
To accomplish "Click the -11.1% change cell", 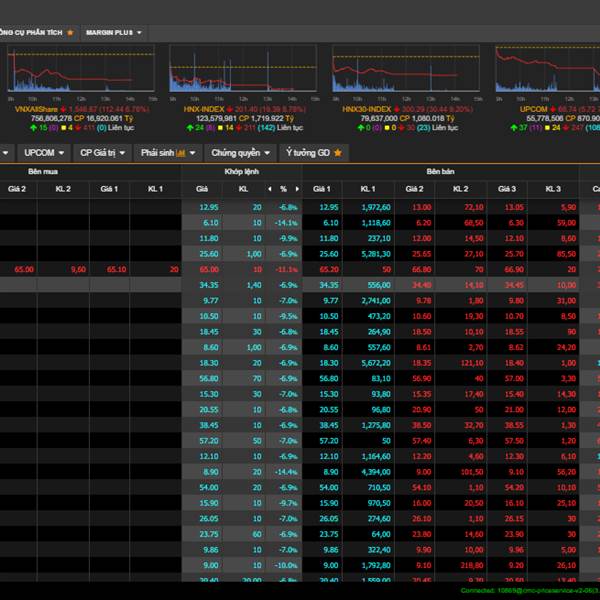I will click(286, 270).
